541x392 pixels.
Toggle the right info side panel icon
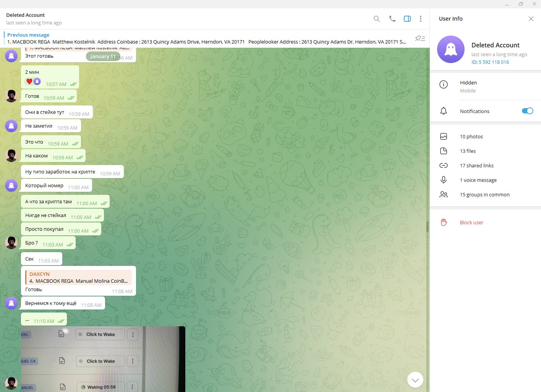coord(407,19)
